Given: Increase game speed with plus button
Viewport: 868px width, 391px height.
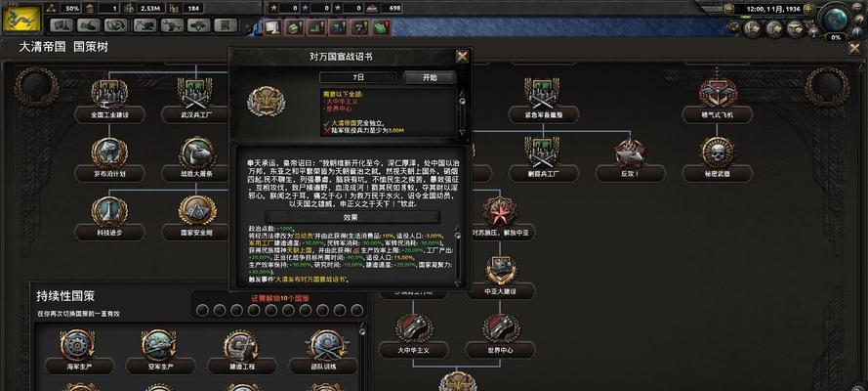Looking at the screenshot, I should [808, 8].
